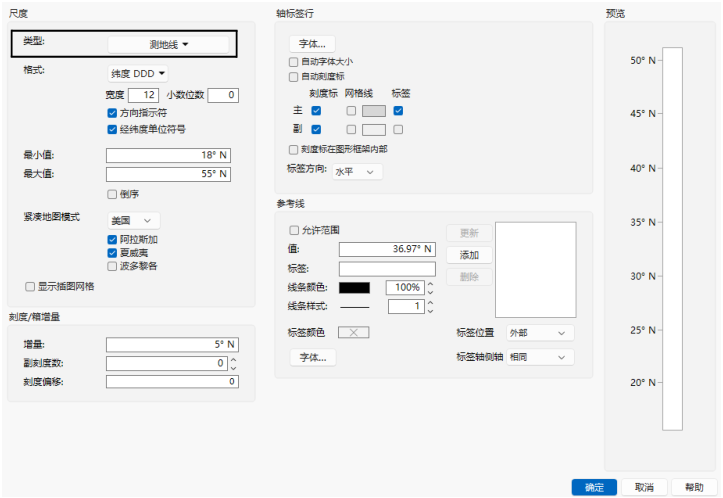Open the 类型 测地线 dropdown

(168, 44)
